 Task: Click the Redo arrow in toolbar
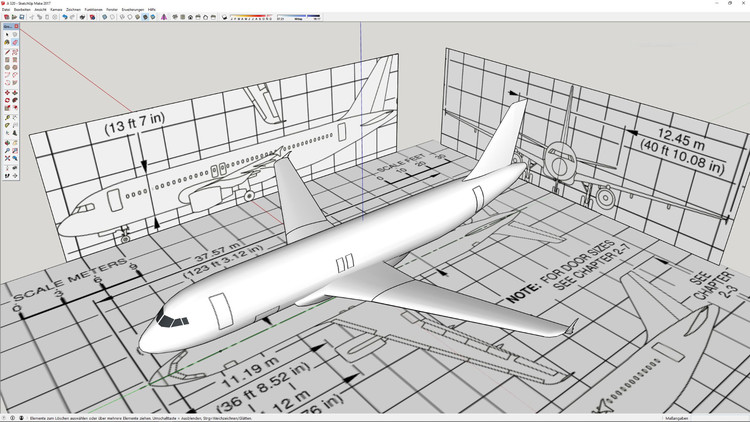point(72,17)
